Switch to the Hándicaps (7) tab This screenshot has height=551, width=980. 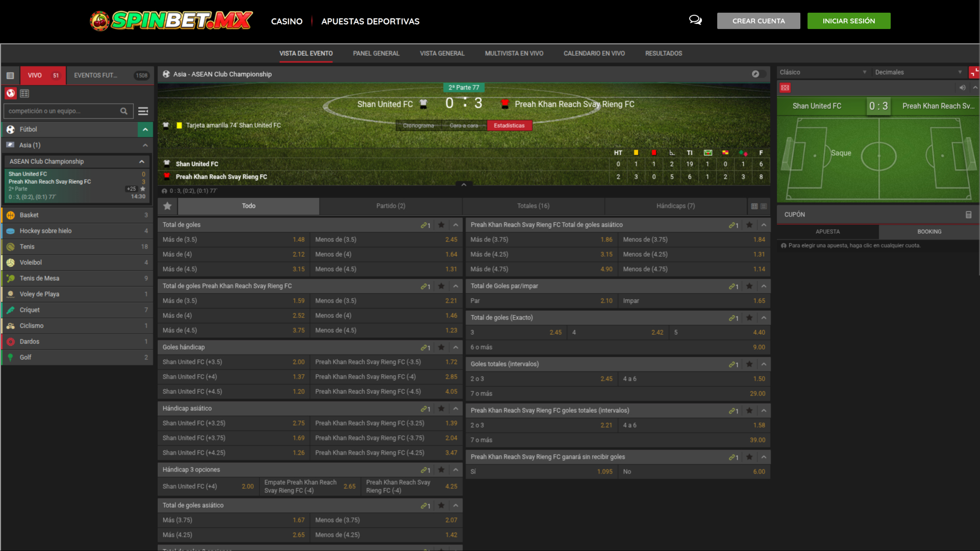pyautogui.click(x=675, y=206)
